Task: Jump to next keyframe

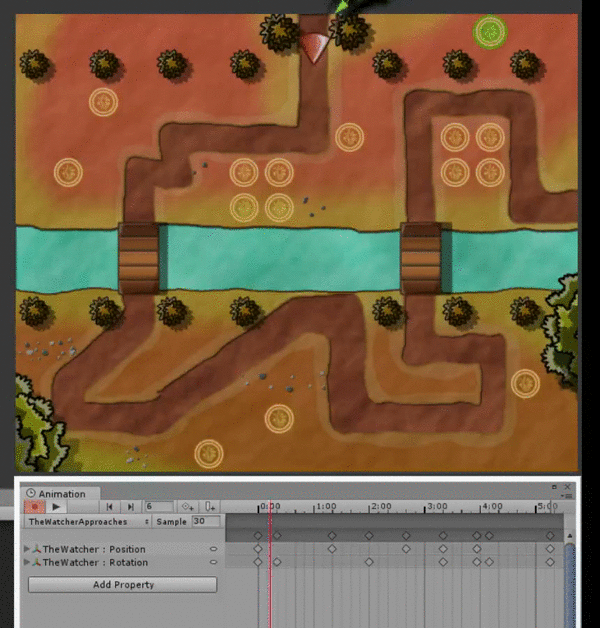Action: [x=130, y=507]
